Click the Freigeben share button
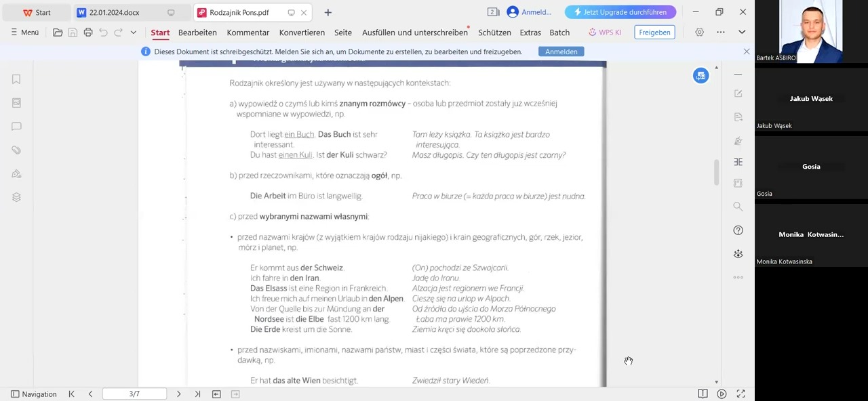 coord(654,33)
